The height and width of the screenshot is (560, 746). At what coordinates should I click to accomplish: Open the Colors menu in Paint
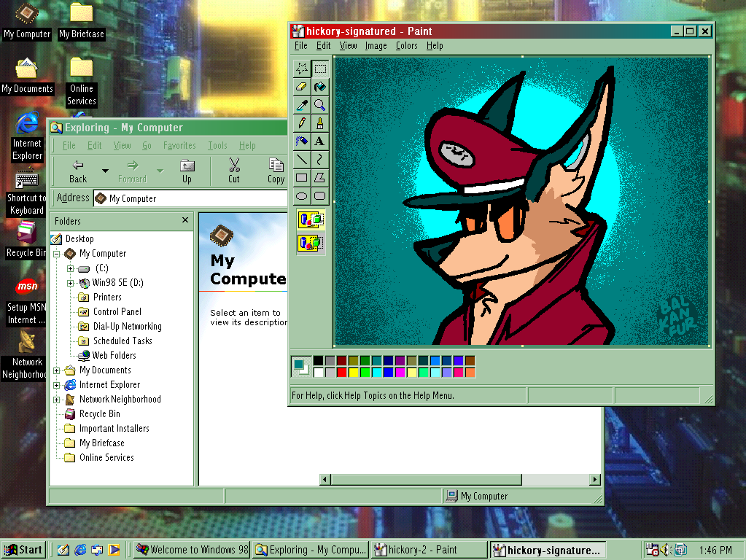coord(407,46)
